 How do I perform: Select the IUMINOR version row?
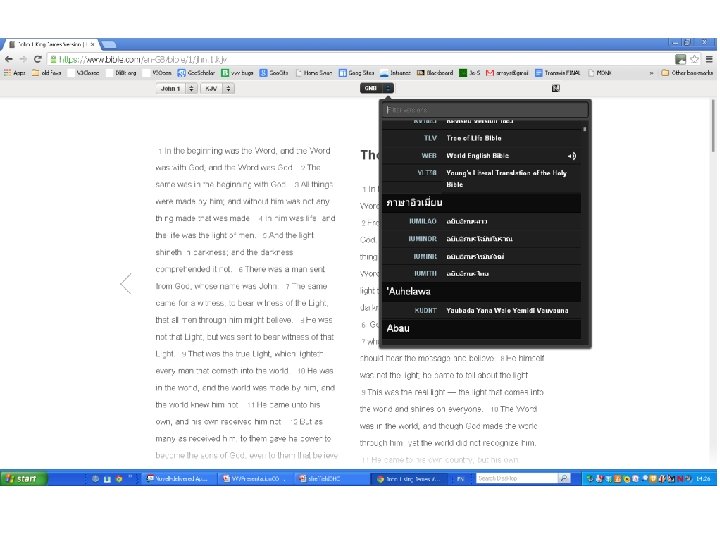[x=481, y=239]
